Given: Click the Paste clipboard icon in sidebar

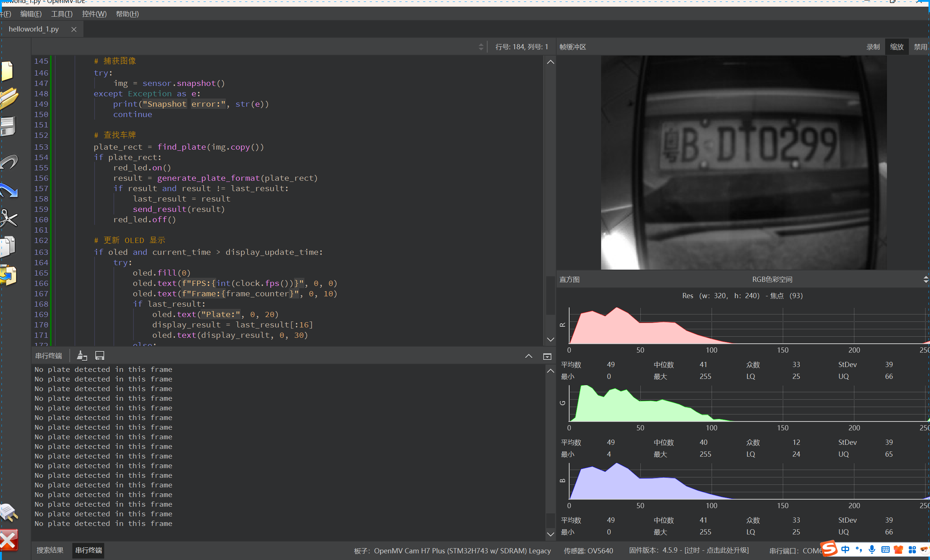Looking at the screenshot, I should [7, 274].
